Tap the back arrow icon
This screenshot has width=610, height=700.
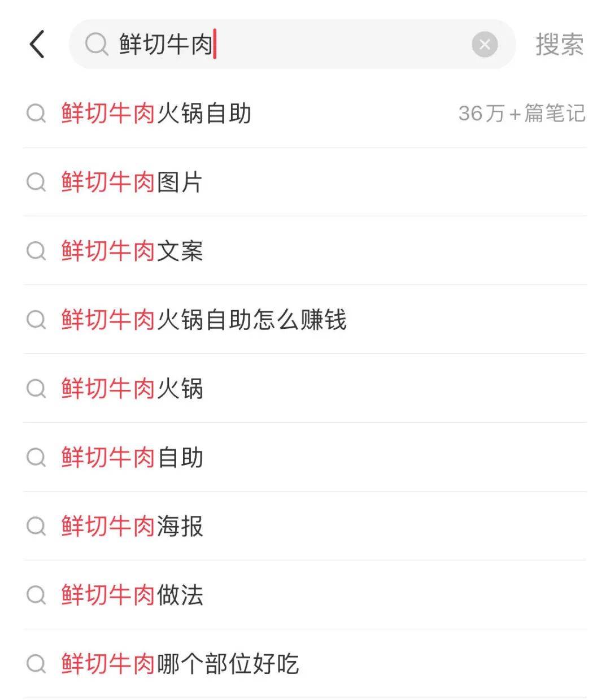(37, 44)
